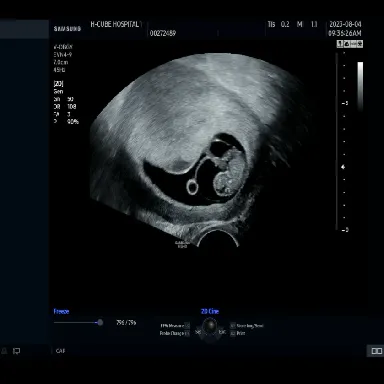Click the 7.0cm depth value
This screenshot has width=384, height=384.
click(x=61, y=62)
